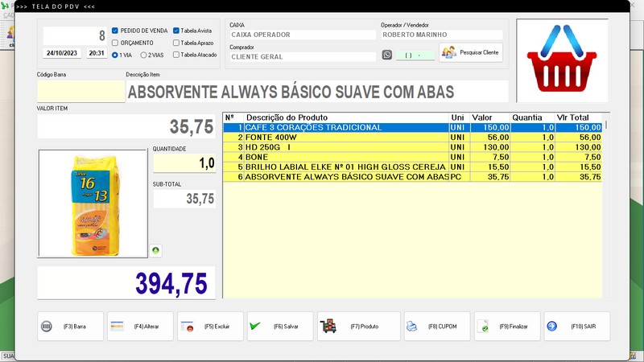This screenshot has width=644, height=362.
Task: Click the barcode icon on the F3 Barra button
Action: coord(47,327)
